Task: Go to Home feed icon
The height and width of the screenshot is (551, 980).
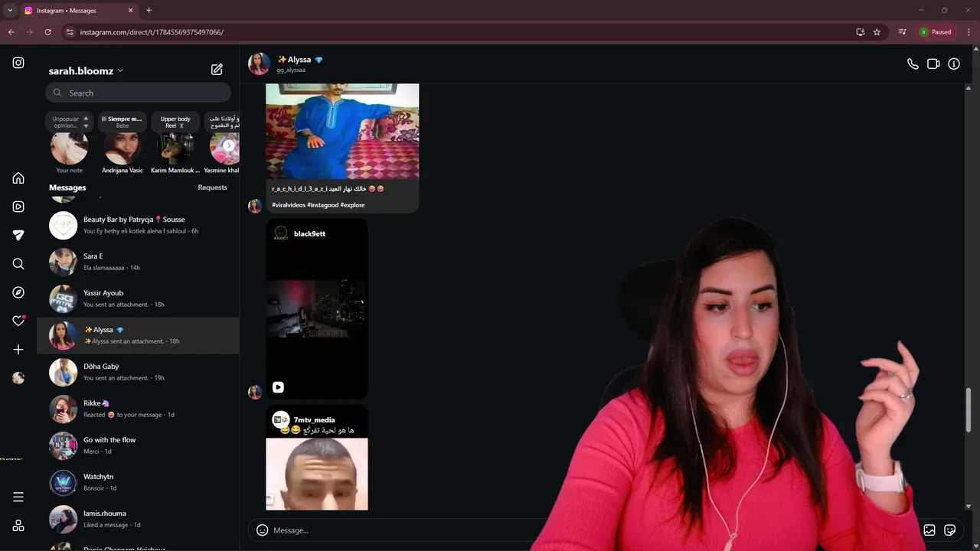Action: 18,178
